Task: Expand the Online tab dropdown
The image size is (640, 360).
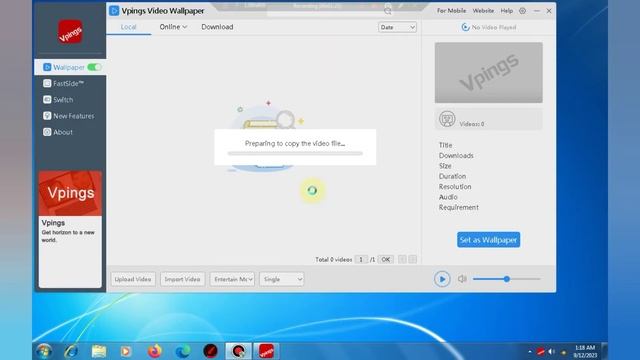Action: point(173,27)
